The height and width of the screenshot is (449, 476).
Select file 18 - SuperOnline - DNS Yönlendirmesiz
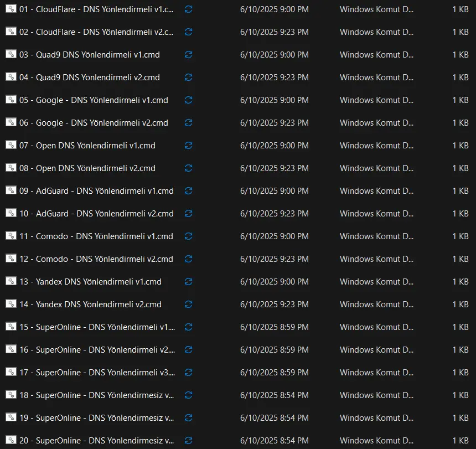click(96, 395)
